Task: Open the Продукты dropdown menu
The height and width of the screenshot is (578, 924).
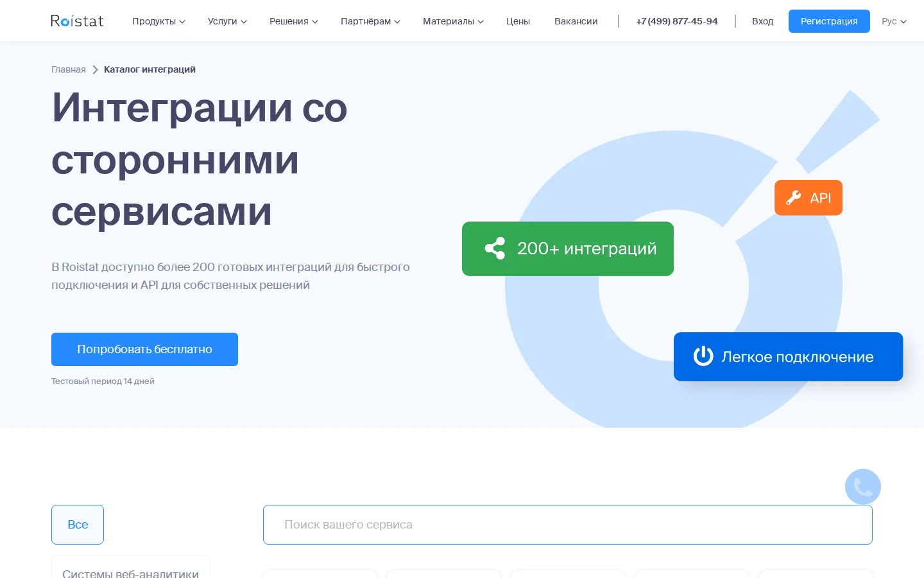Action: click(x=158, y=21)
